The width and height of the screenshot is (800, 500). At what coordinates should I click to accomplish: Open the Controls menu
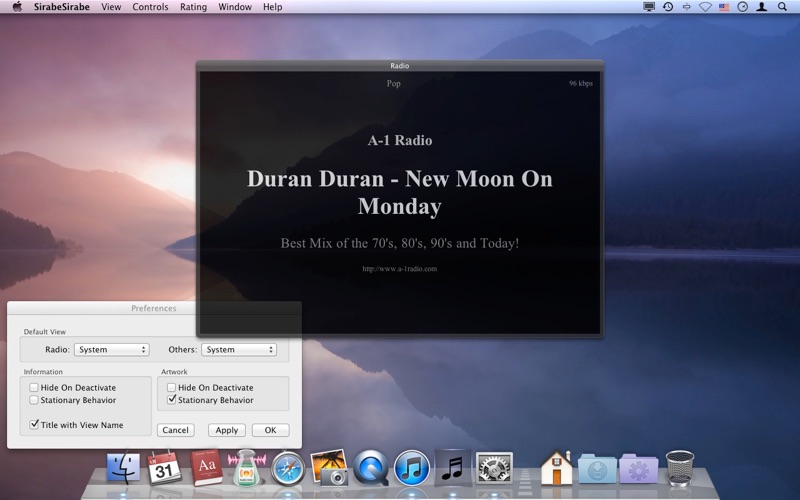(x=150, y=7)
